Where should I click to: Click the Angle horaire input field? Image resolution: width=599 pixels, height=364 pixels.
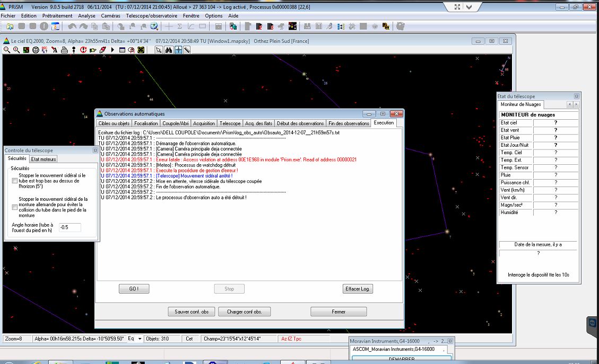(x=70, y=227)
